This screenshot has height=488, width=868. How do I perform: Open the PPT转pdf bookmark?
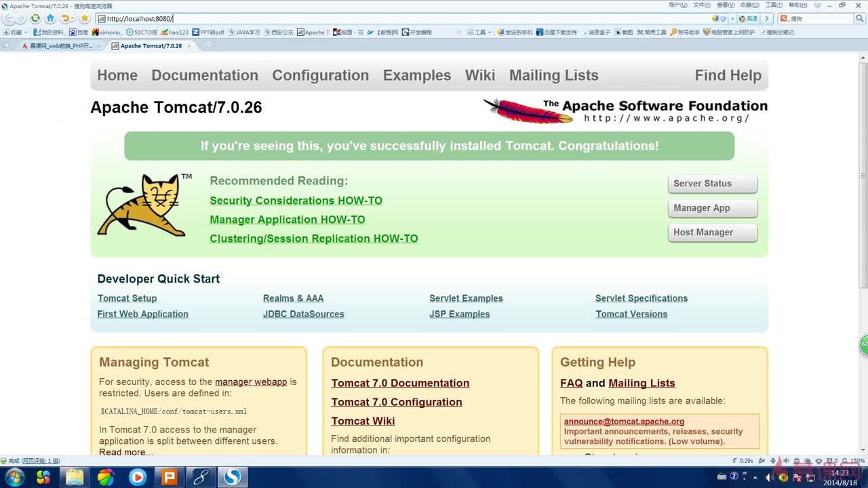[x=208, y=32]
